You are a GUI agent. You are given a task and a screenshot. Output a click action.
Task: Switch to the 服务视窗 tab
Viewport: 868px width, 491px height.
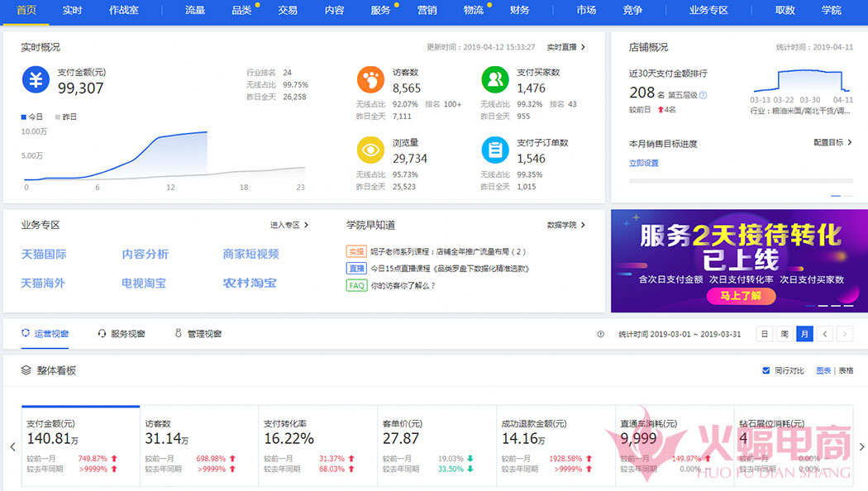click(x=122, y=334)
